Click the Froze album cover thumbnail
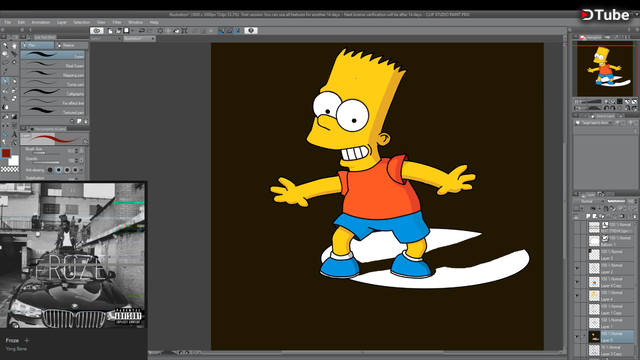The image size is (640, 360). (73, 255)
